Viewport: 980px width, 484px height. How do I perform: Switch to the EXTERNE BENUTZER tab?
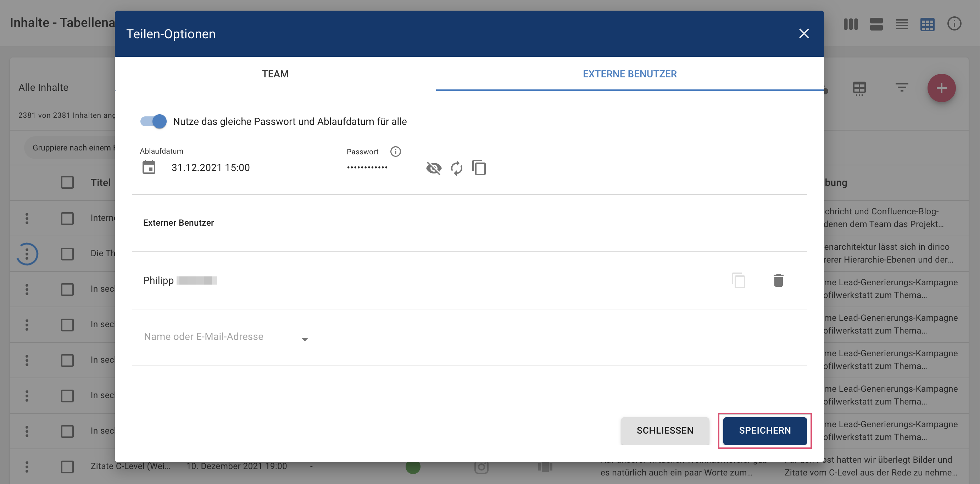pos(630,74)
